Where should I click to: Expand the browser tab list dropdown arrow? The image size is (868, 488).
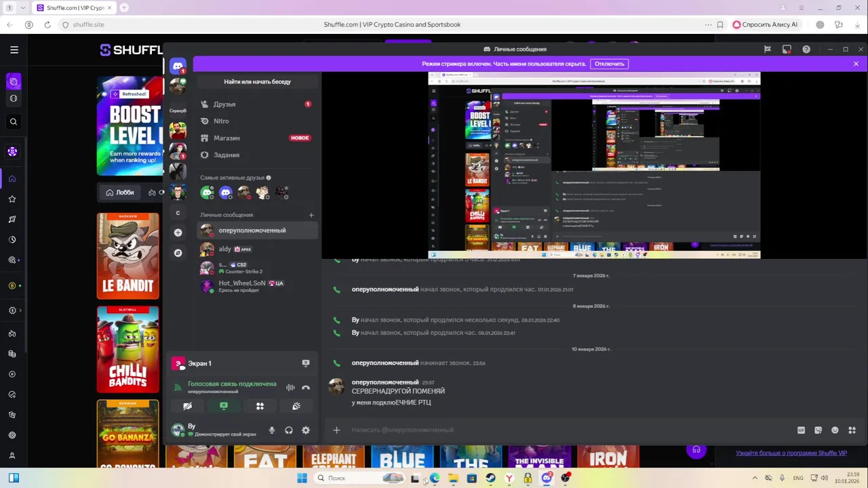point(24,7)
